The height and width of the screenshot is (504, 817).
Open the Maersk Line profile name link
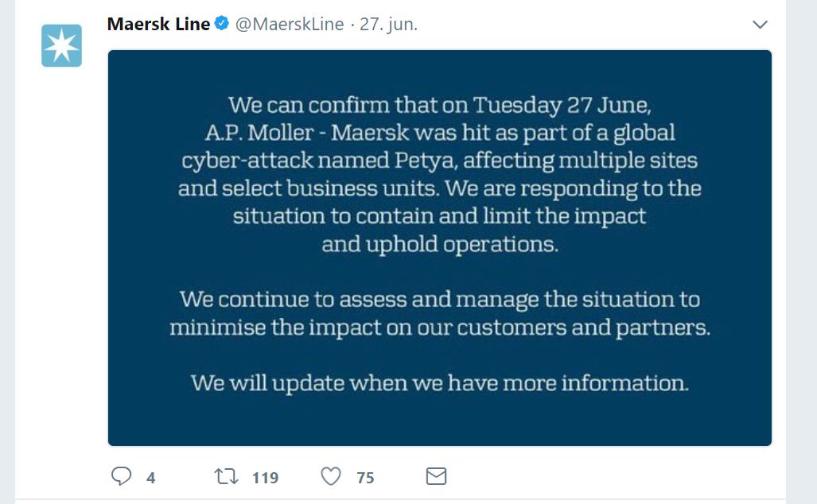click(158, 24)
